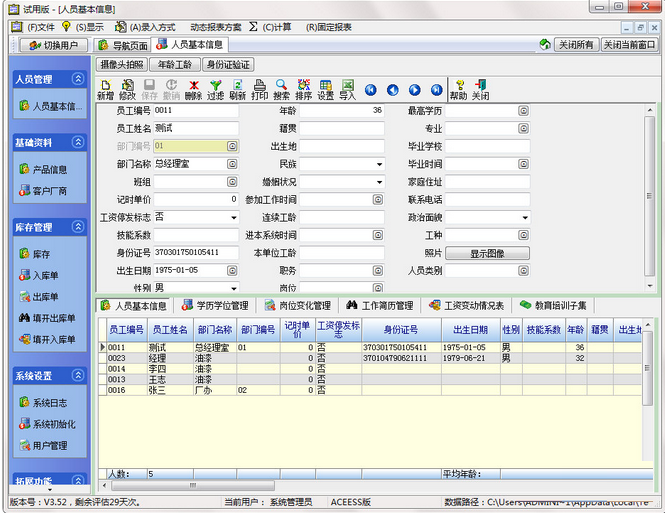Open 填开入库单 in the sidebar
The height and width of the screenshot is (513, 665).
tap(47, 339)
